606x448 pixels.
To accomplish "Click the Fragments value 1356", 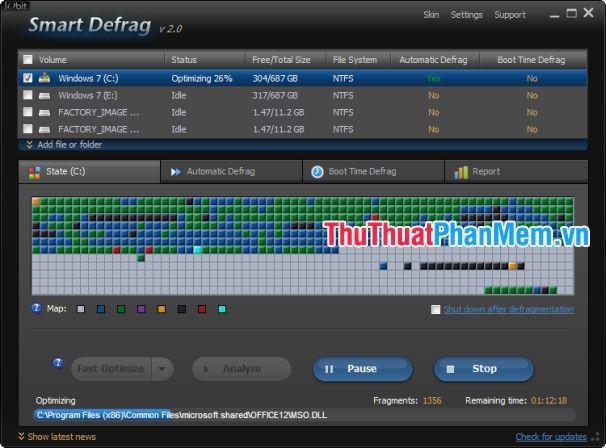I will tap(432, 400).
